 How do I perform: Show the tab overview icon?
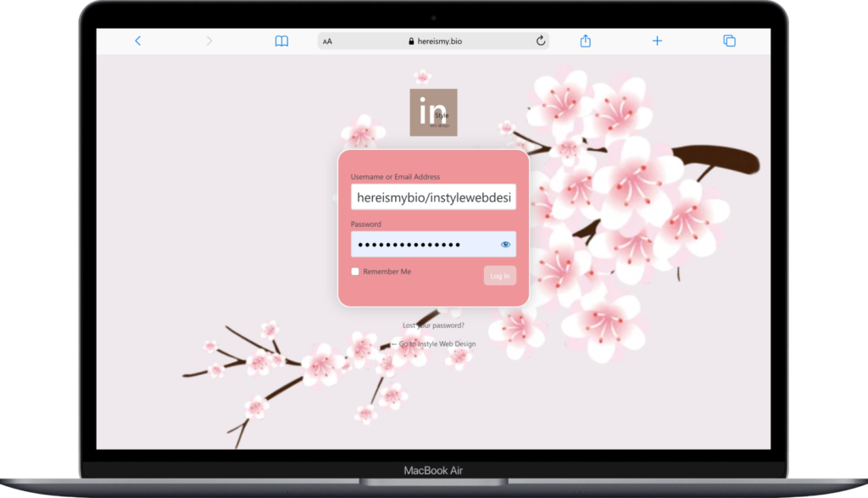pos(729,41)
